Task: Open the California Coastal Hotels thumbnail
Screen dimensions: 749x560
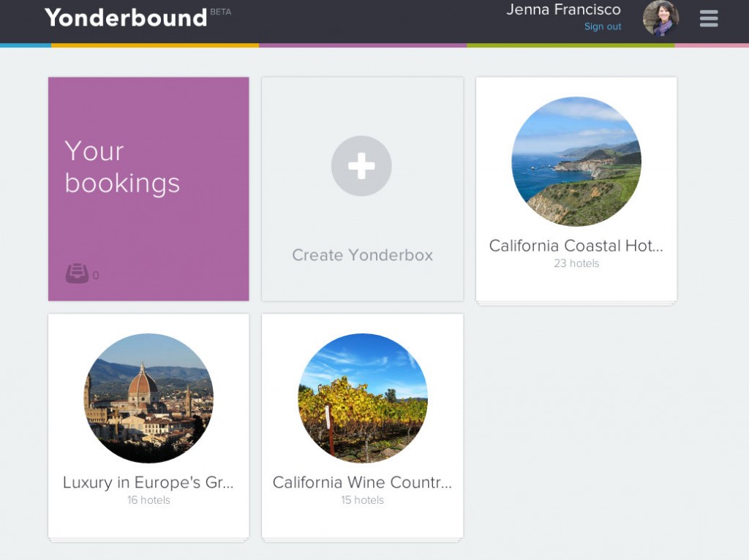Action: 576,162
